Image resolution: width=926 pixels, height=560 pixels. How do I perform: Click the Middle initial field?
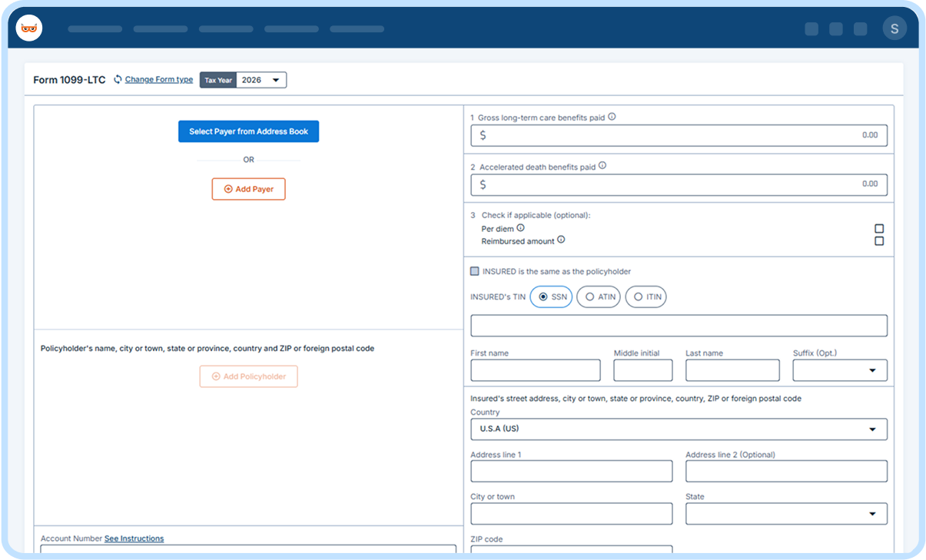(x=643, y=370)
